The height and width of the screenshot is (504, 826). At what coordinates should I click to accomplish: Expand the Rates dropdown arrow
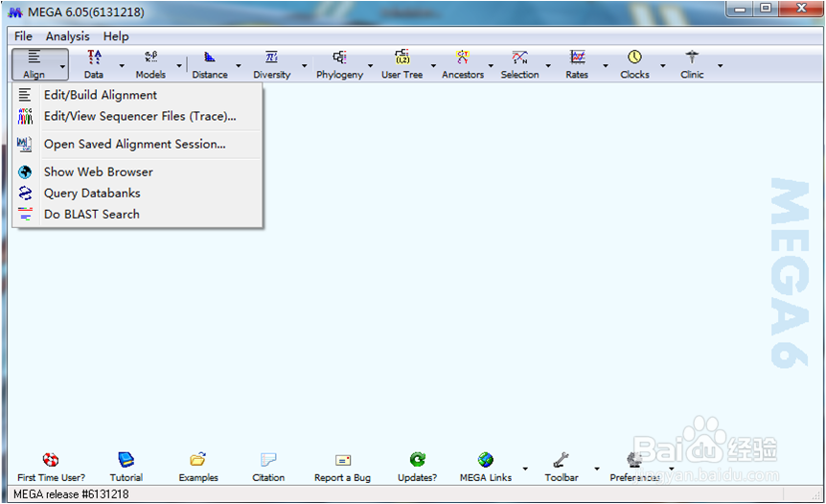click(x=606, y=66)
